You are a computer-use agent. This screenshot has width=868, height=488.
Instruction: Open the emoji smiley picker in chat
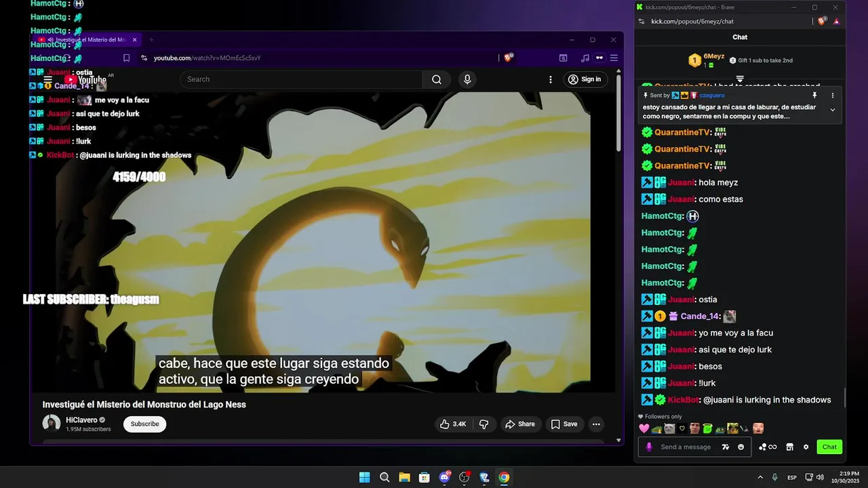pyautogui.click(x=741, y=447)
